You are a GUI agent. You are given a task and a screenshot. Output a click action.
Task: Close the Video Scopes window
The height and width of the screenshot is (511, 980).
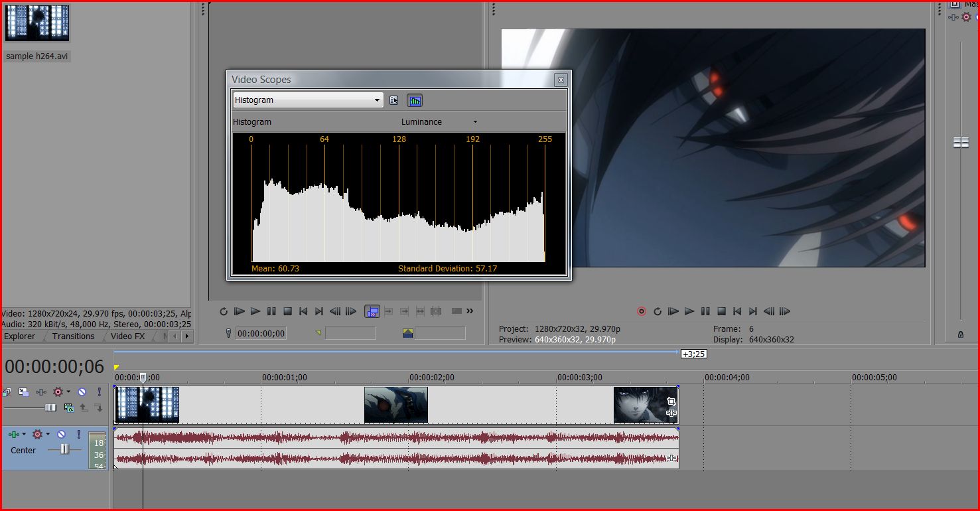(561, 80)
